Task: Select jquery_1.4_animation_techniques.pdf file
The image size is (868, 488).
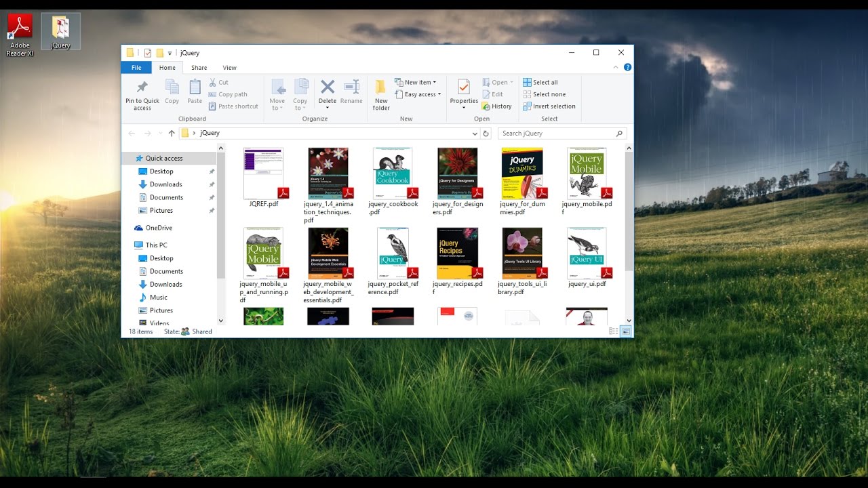Action: [x=328, y=186]
